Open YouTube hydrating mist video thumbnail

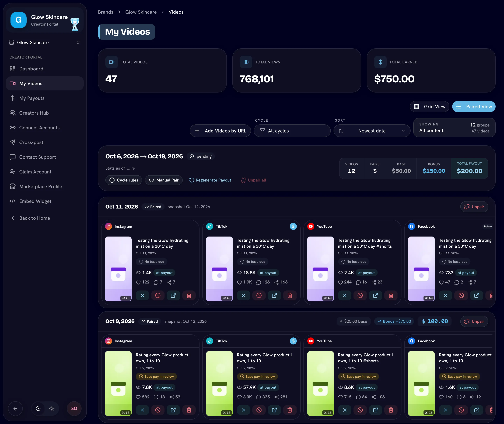(320, 269)
